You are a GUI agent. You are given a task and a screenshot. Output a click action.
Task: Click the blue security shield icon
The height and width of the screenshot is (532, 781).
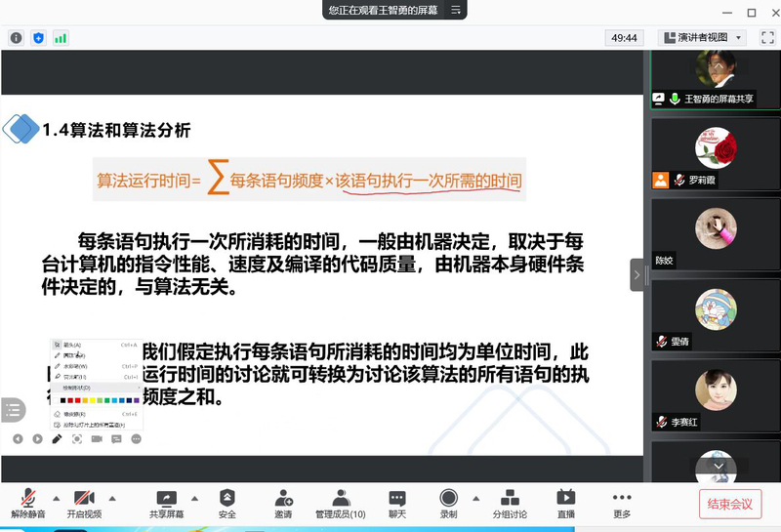pos(38,38)
